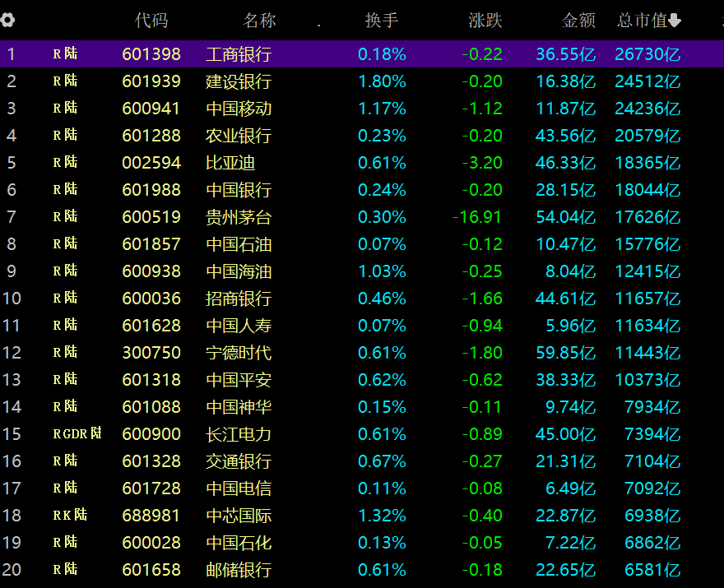Select the 交通银行 stock name
The image size is (724, 588).
click(239, 461)
